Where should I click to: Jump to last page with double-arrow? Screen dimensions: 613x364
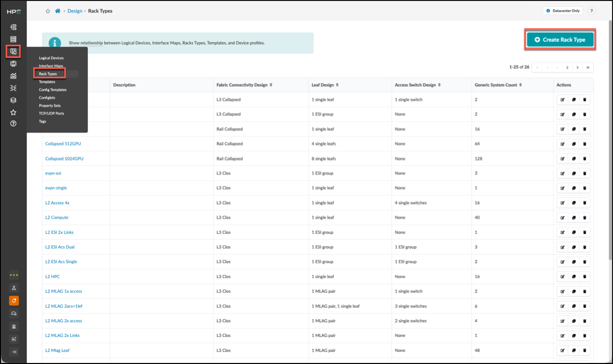[588, 67]
